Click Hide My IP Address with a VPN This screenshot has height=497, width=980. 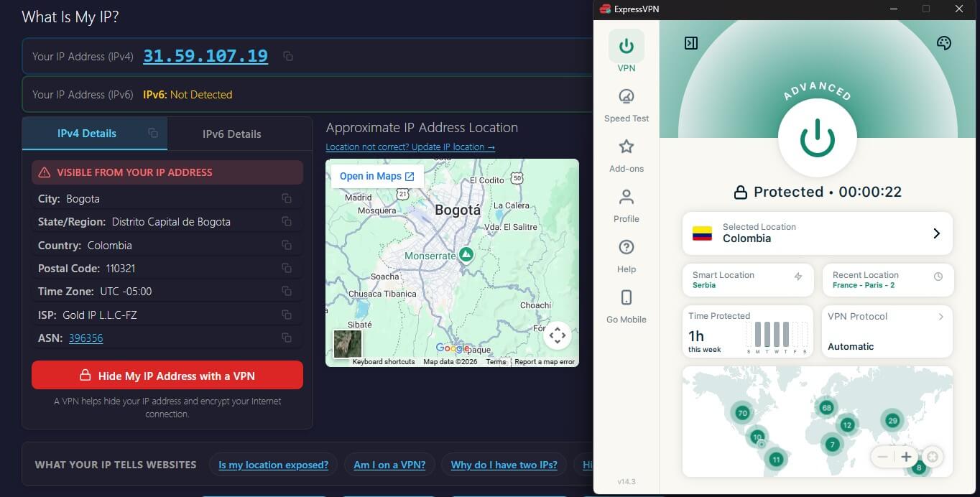click(x=167, y=375)
